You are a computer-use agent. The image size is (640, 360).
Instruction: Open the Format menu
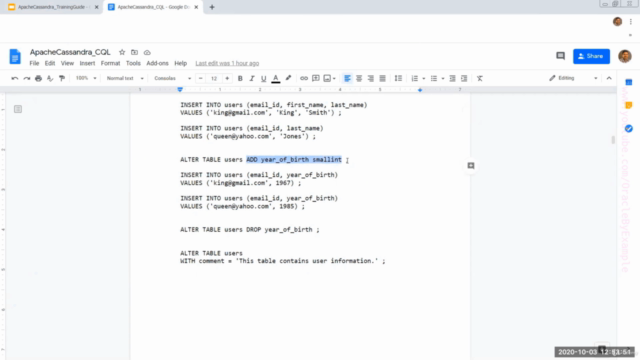click(111, 63)
